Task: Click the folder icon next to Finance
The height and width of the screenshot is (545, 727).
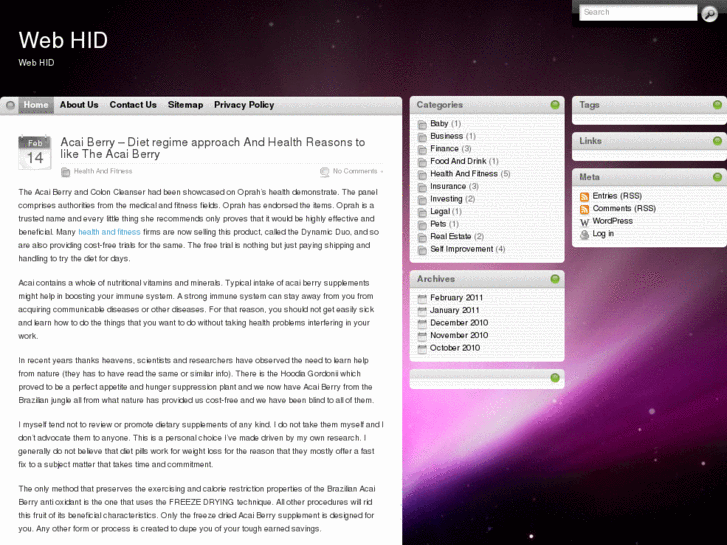Action: click(x=422, y=150)
